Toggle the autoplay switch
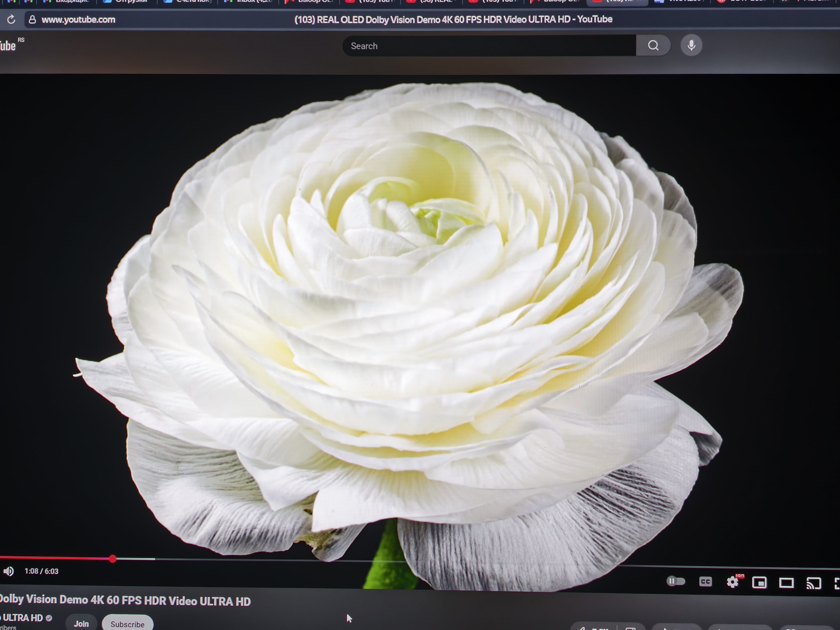The height and width of the screenshot is (630, 840). pos(676,581)
